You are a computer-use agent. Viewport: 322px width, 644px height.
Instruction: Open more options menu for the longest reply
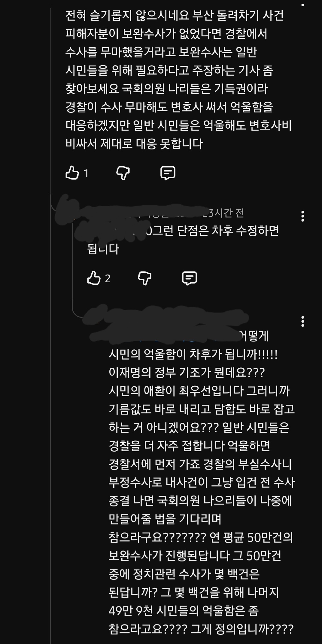[x=302, y=321]
